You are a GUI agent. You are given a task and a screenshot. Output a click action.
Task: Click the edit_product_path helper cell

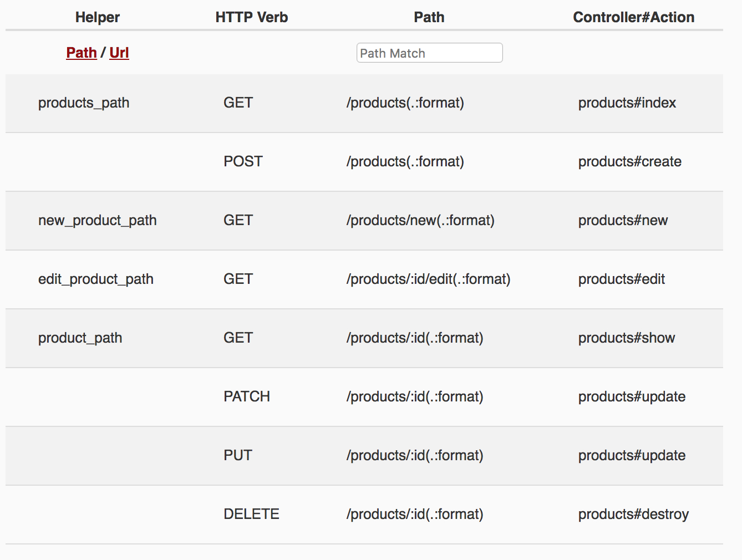pos(96,279)
